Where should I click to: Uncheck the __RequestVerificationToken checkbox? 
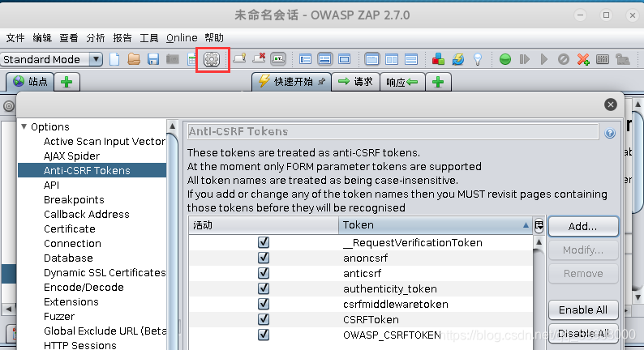264,242
